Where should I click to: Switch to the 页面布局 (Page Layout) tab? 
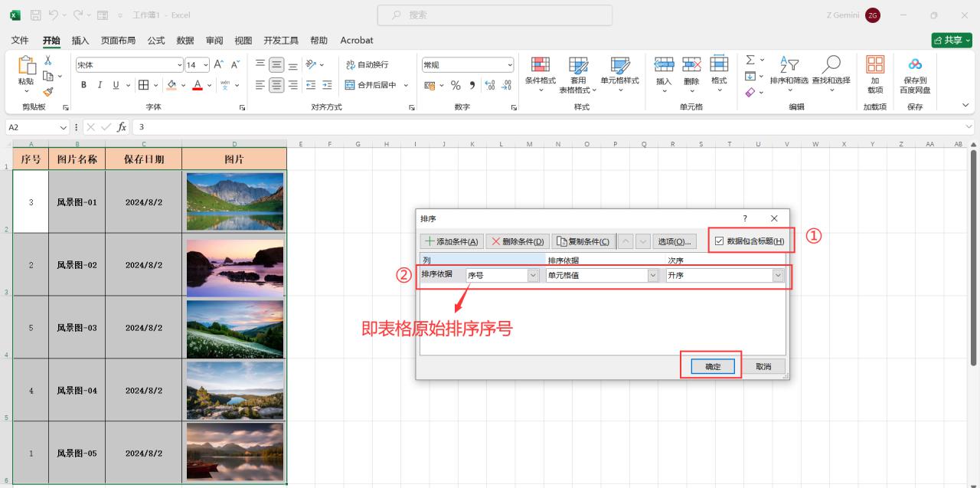(x=118, y=40)
